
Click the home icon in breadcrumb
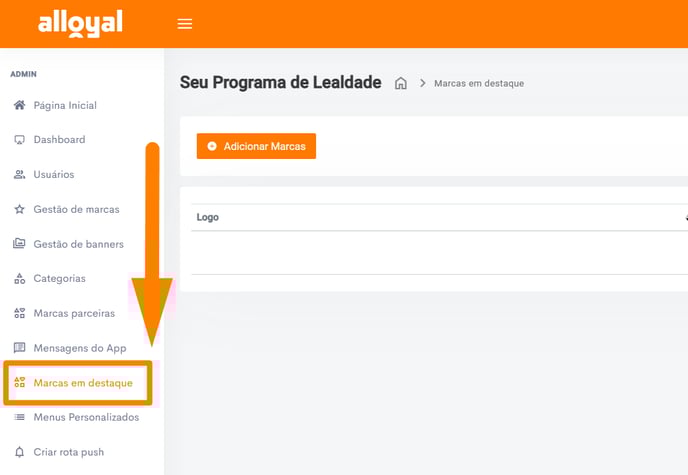point(400,83)
